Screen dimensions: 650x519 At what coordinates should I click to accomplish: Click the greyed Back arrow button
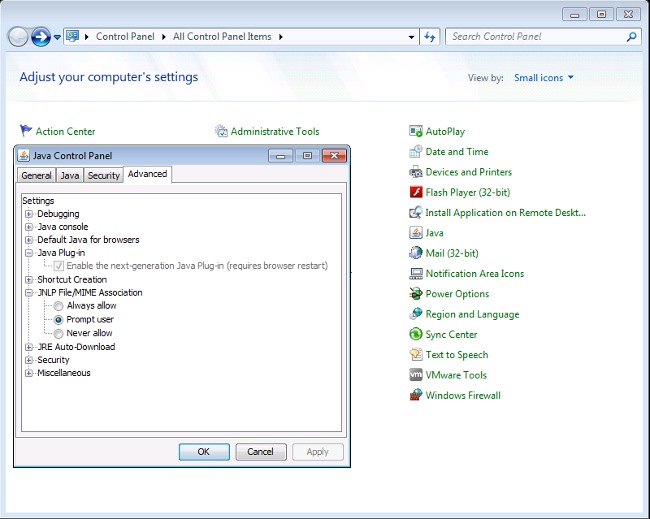[x=18, y=37]
